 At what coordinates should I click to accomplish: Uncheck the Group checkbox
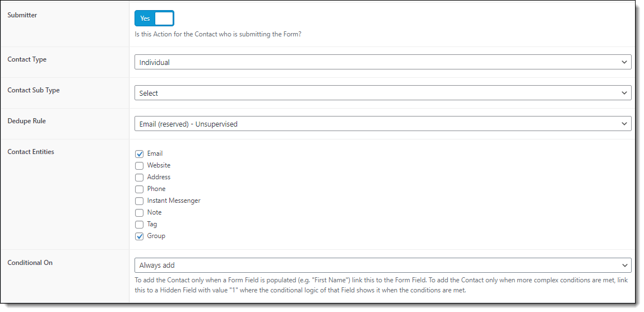[x=139, y=236]
